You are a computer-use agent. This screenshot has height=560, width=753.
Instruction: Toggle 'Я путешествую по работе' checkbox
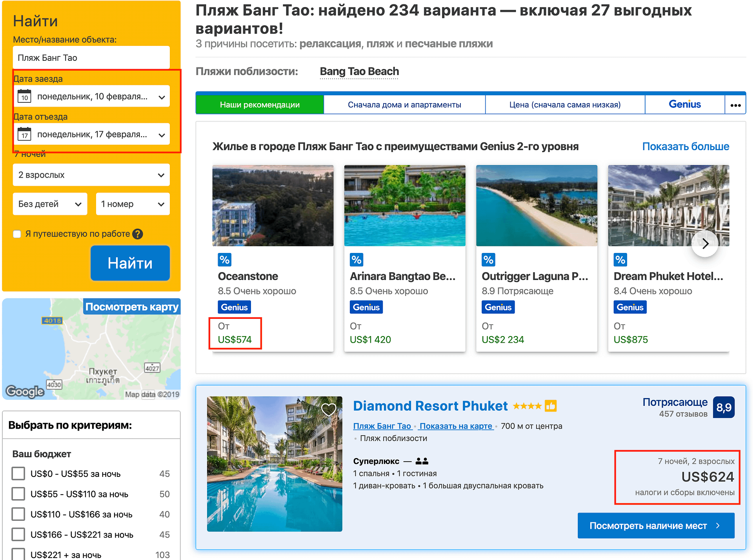coord(17,234)
